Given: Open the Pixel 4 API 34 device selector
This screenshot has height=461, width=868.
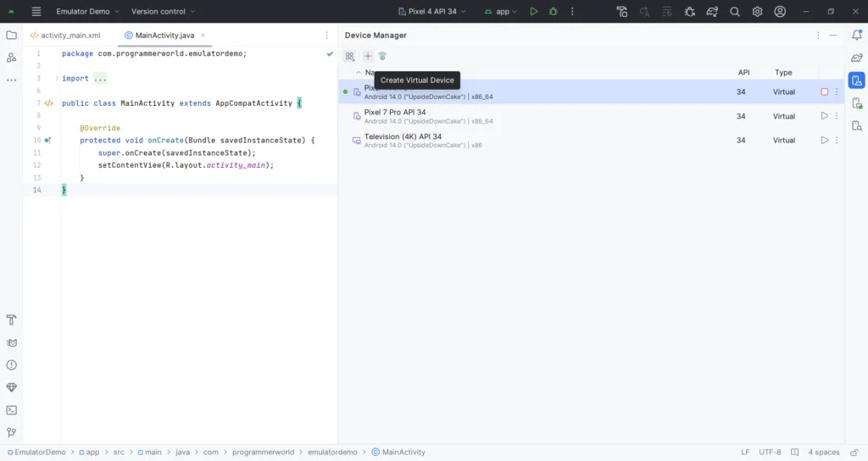Looking at the screenshot, I should (432, 12).
